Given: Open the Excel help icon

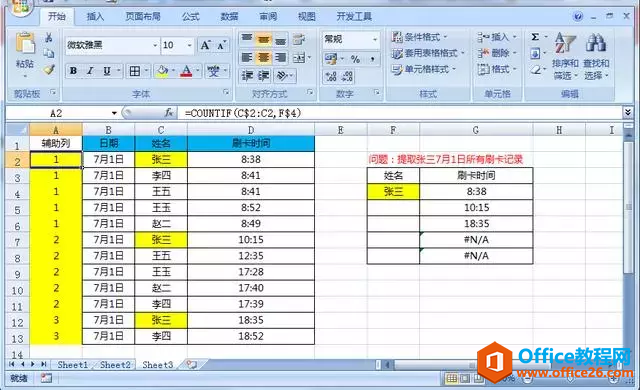Looking at the screenshot, I should click(x=578, y=16).
